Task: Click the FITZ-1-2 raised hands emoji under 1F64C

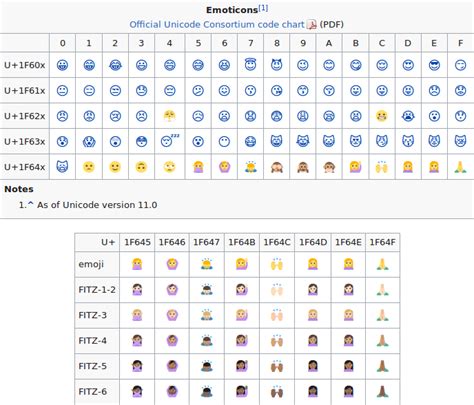Action: pyautogui.click(x=277, y=290)
